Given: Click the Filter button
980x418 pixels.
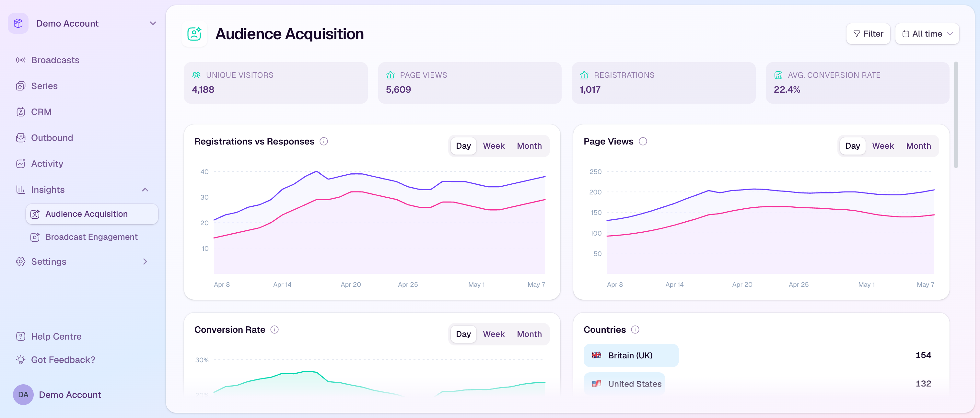Looking at the screenshot, I should tap(868, 34).
